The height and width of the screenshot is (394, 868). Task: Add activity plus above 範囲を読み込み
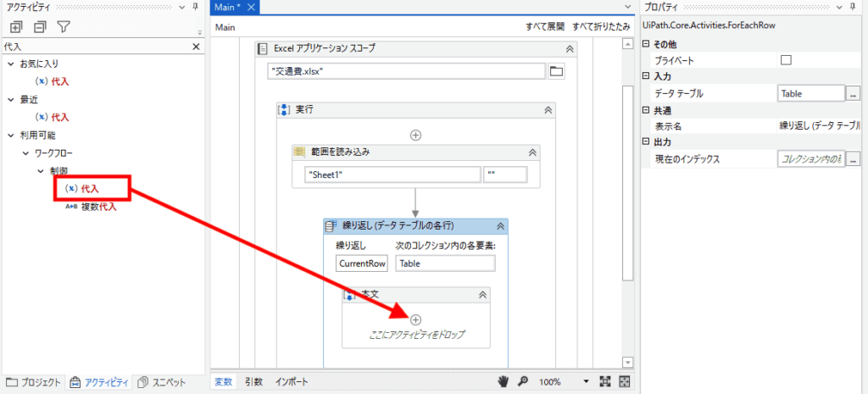point(415,135)
